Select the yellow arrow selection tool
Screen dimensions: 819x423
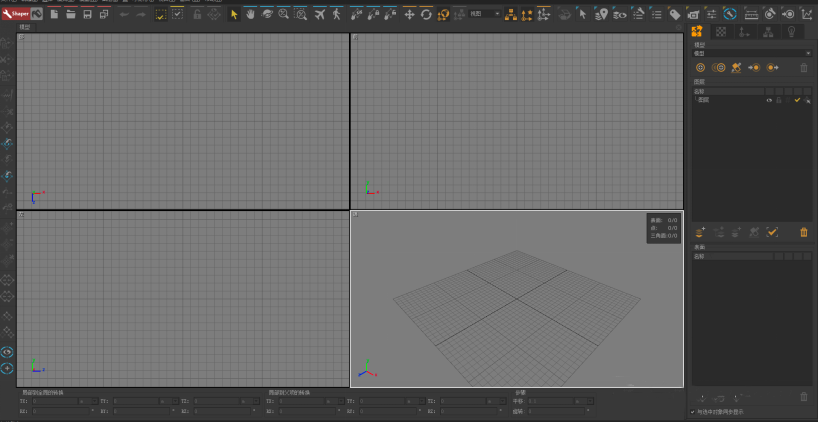point(235,15)
